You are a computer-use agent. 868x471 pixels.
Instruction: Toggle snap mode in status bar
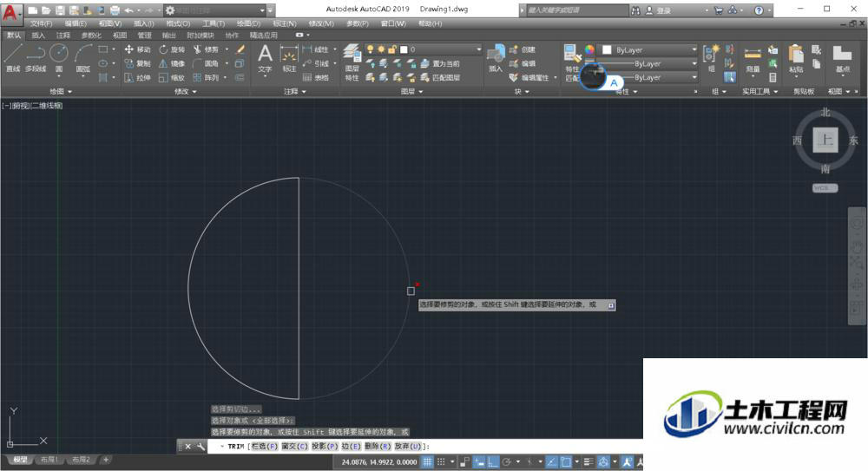(x=441, y=461)
